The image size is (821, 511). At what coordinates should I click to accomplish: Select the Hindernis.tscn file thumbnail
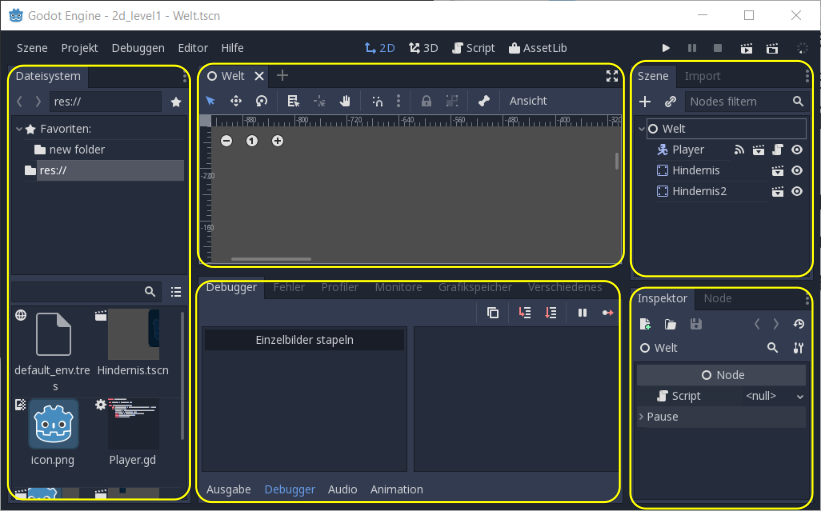[133, 335]
